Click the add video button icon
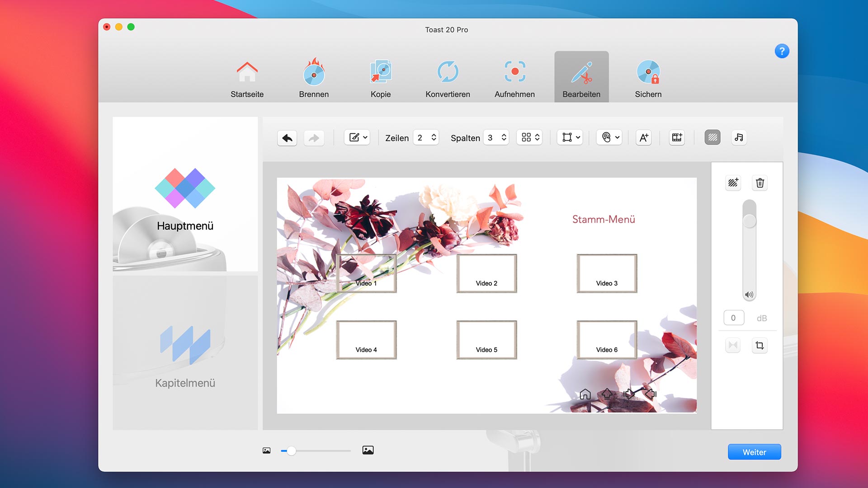 (x=677, y=138)
